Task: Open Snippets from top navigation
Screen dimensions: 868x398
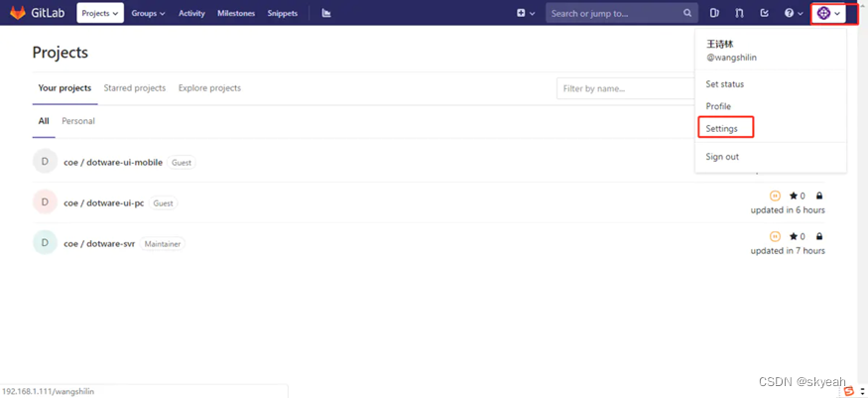Action: [x=283, y=13]
